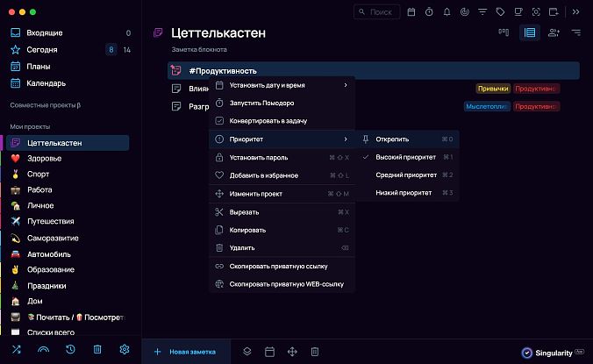Viewport: 593px width, 364px height.
Task: Select Работа project
Action: point(68,189)
